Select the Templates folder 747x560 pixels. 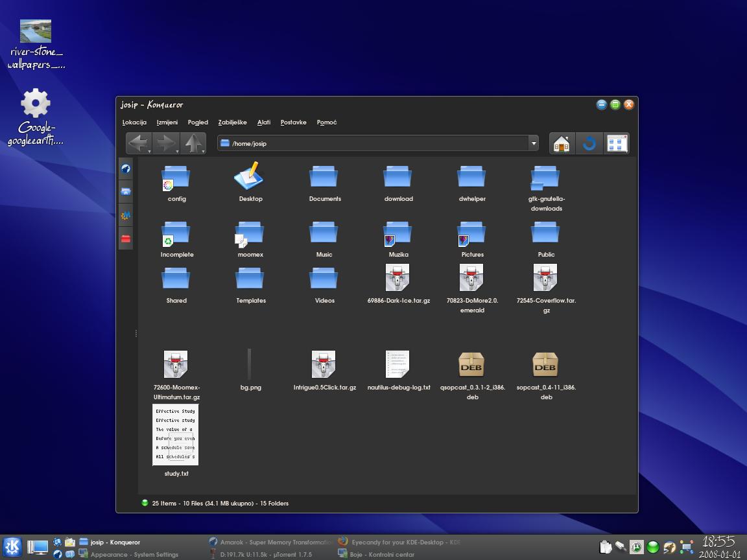click(x=250, y=285)
